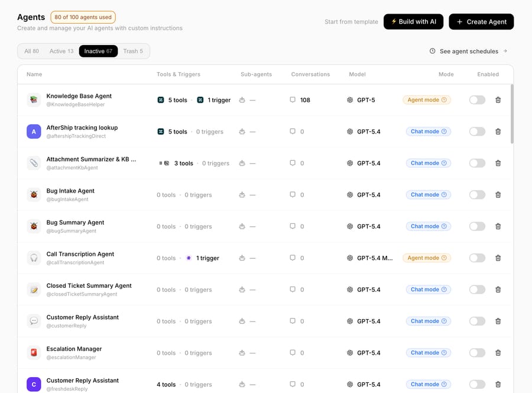
Task: Click Chat mode badge for Bug Intake Agent
Action: point(429,194)
